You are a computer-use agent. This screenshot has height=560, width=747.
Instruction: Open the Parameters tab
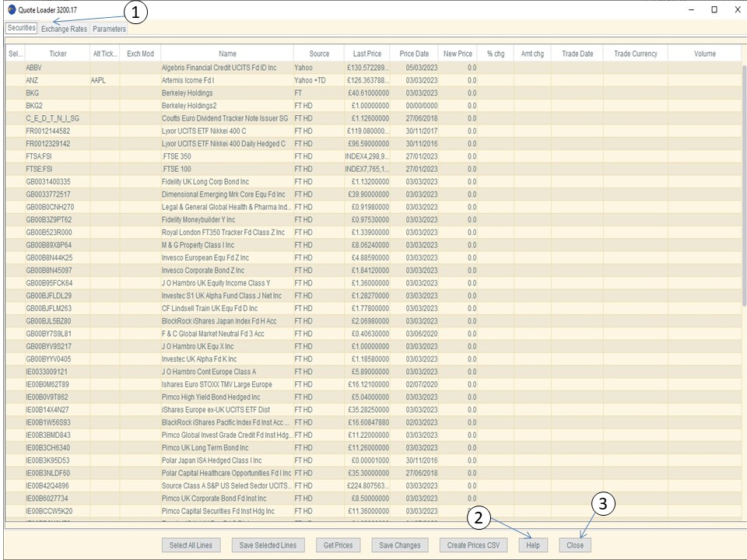109,29
